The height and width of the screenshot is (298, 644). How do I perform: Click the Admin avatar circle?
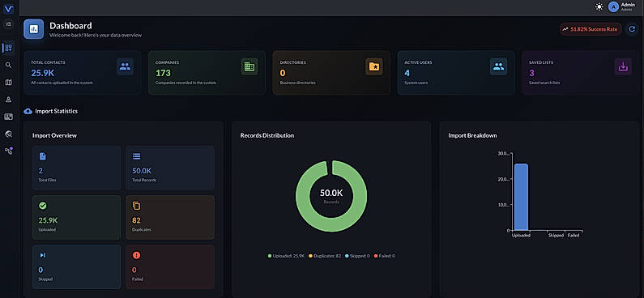[613, 6]
